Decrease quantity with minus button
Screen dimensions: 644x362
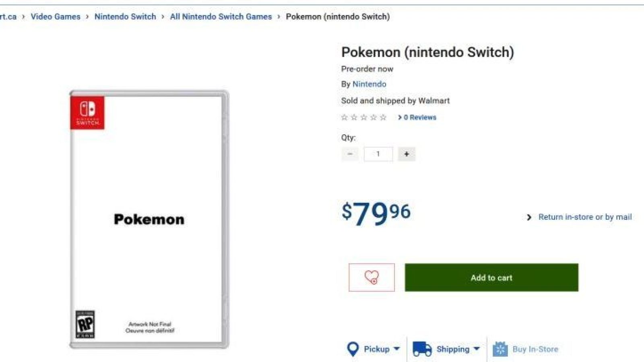tap(350, 154)
